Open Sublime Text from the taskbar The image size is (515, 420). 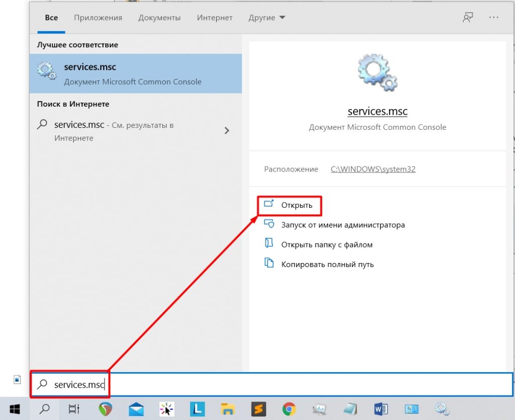pos(259,408)
